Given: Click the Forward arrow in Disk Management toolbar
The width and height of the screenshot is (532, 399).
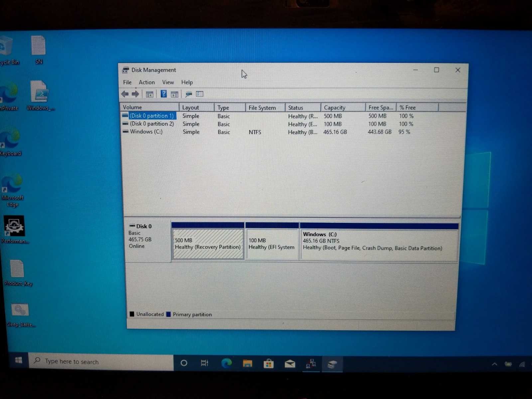Looking at the screenshot, I should coord(135,94).
